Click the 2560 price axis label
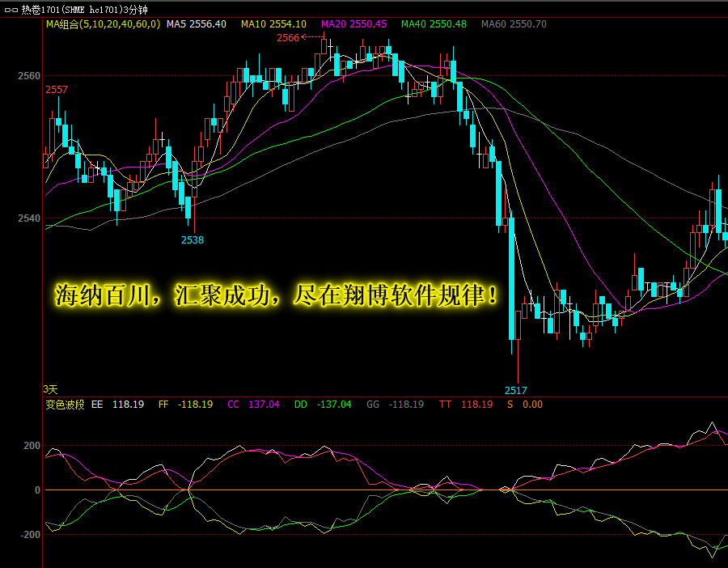The image size is (728, 568). (29, 76)
